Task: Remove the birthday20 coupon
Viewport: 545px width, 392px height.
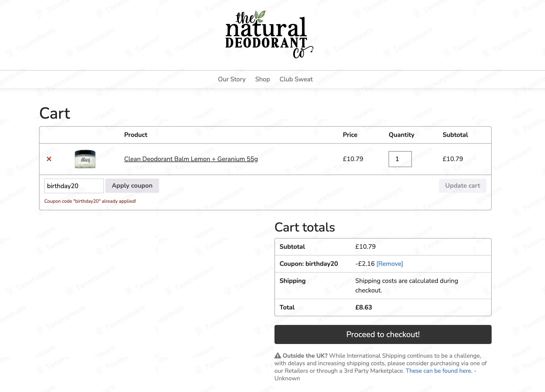Action: (390, 264)
